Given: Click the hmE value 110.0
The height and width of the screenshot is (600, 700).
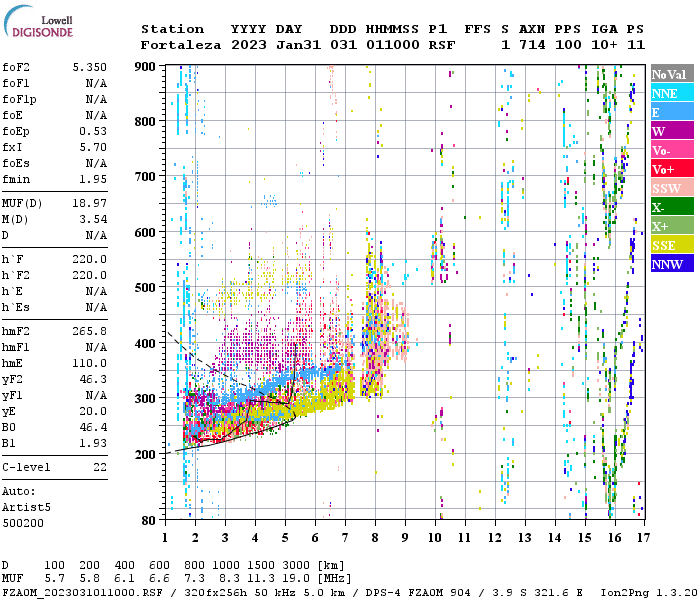Looking at the screenshot, I should (x=90, y=363).
